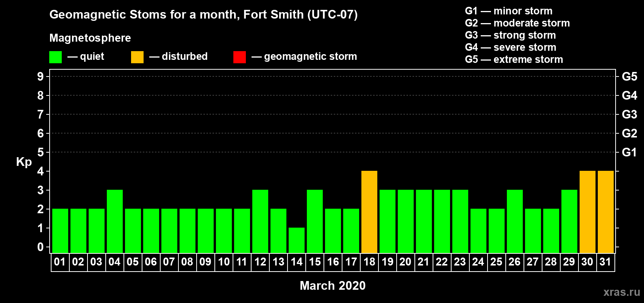Click the Kp value 0 axis label

41,247
